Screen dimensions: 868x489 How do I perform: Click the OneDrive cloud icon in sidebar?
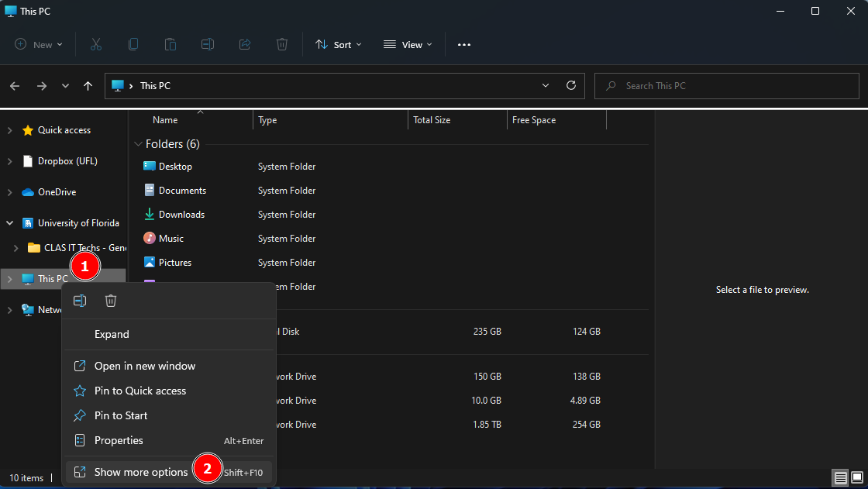tap(28, 192)
